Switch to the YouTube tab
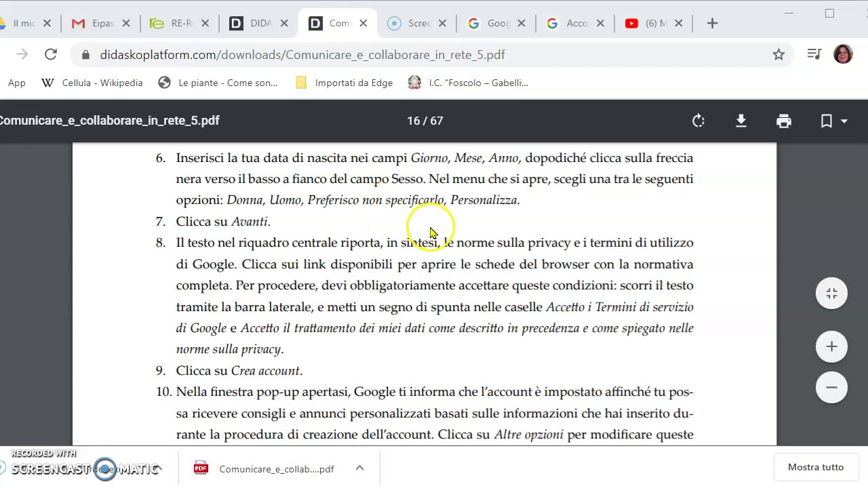This screenshot has height=488, width=868. coord(654,23)
